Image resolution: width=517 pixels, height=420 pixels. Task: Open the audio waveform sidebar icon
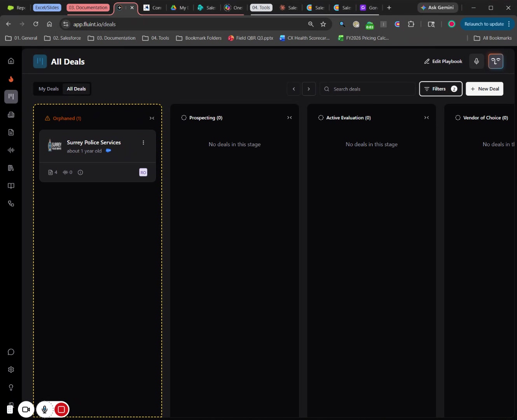(11, 150)
